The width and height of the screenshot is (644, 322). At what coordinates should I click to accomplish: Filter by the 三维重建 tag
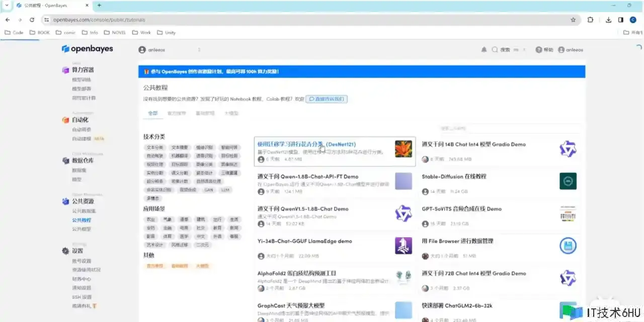229,173
